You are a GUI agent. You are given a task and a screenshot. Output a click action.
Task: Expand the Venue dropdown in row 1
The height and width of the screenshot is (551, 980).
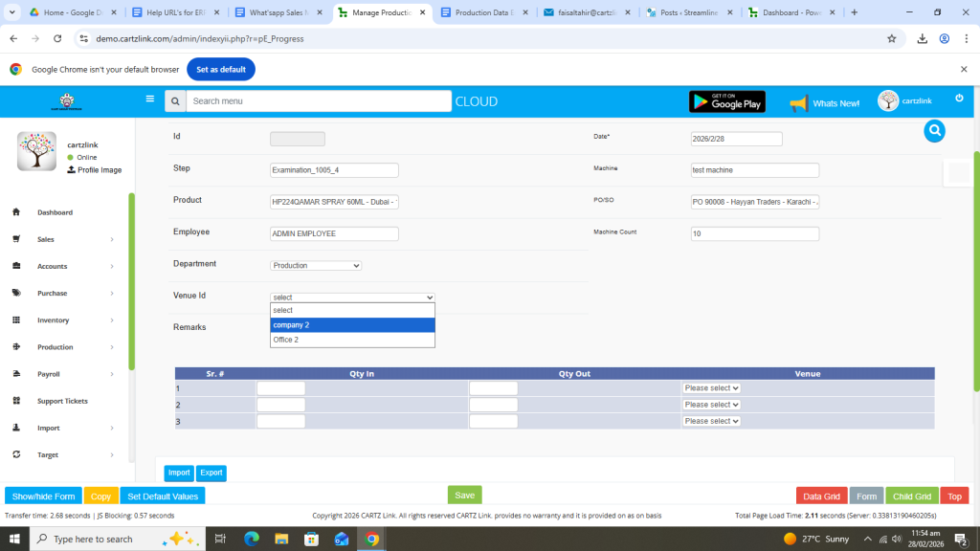[711, 388]
